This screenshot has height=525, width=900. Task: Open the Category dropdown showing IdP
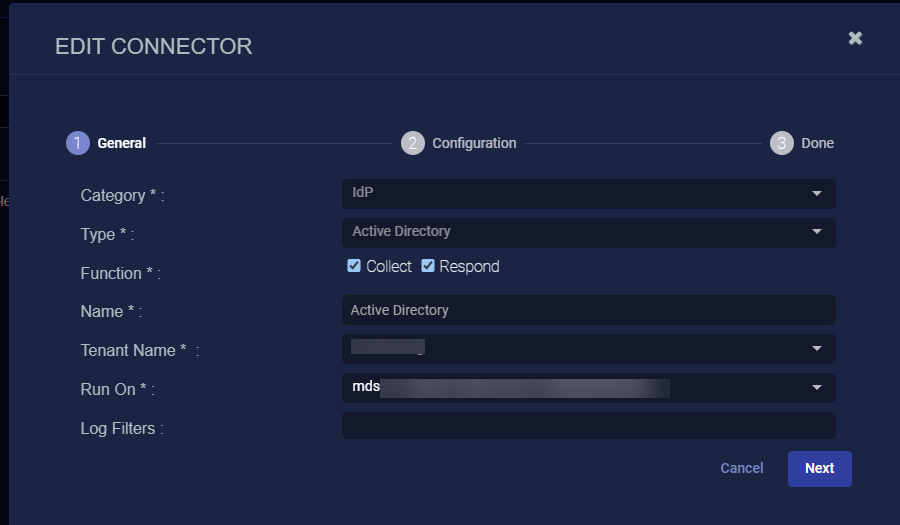(588, 193)
